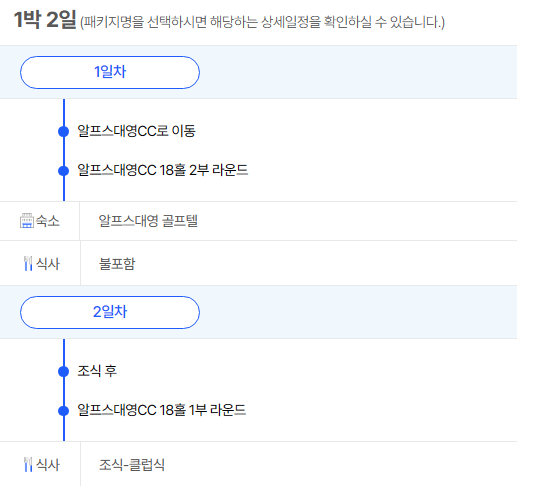Click the text 알프스대영CC 18홀 2부 라운드
535x495 pixels.
pyautogui.click(x=162, y=170)
